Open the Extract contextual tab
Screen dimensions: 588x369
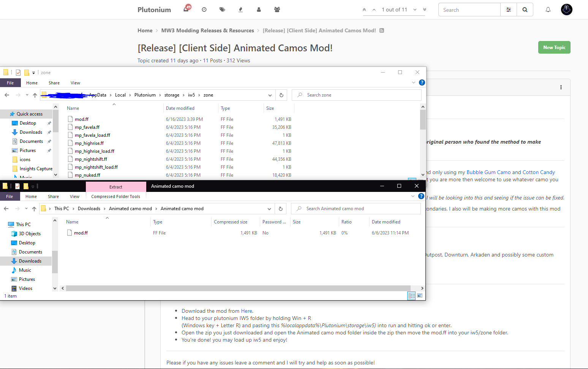pos(116,187)
